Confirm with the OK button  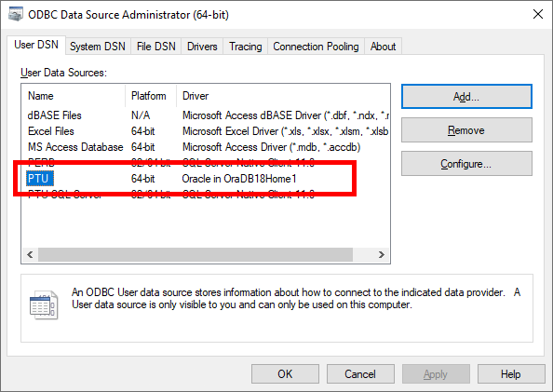285,374
